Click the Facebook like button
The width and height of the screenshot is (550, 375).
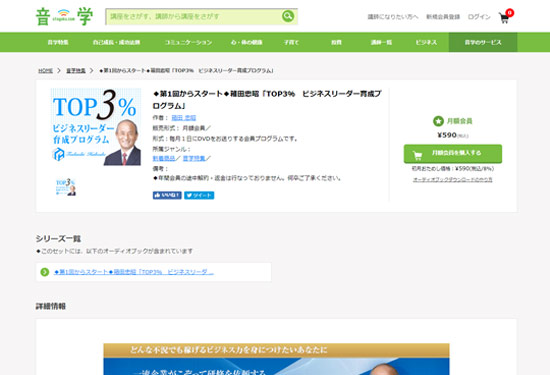pyautogui.click(x=167, y=195)
